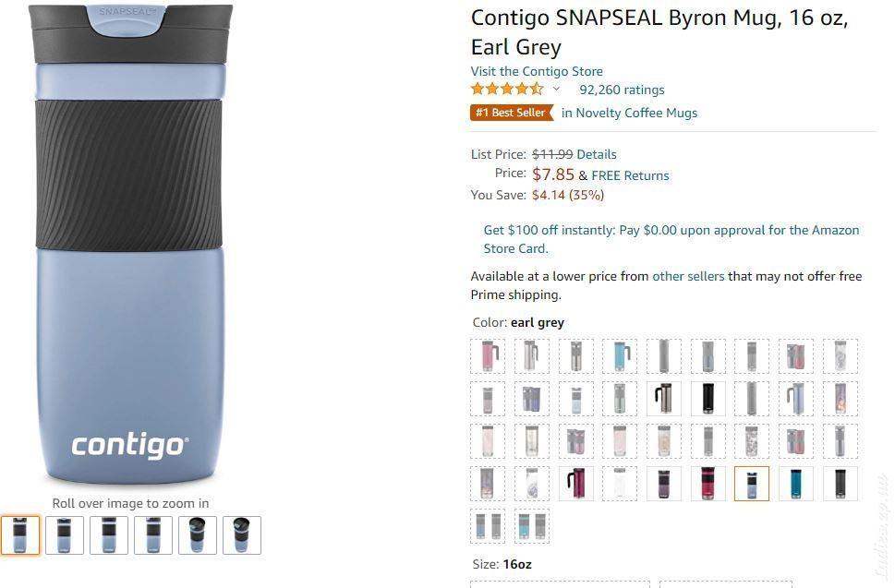The width and height of the screenshot is (895, 588).
Task: Pick the burgundy handled mug color swatch
Action: (575, 484)
